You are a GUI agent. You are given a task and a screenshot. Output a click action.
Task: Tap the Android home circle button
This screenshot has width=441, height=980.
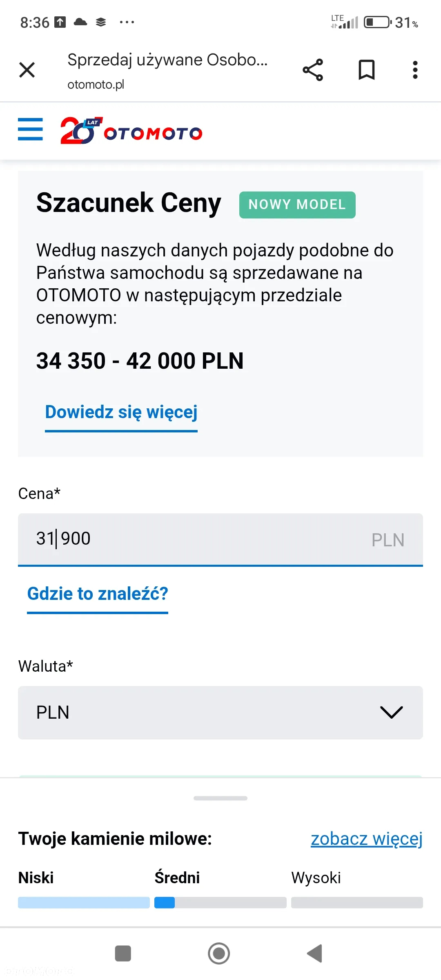(219, 953)
